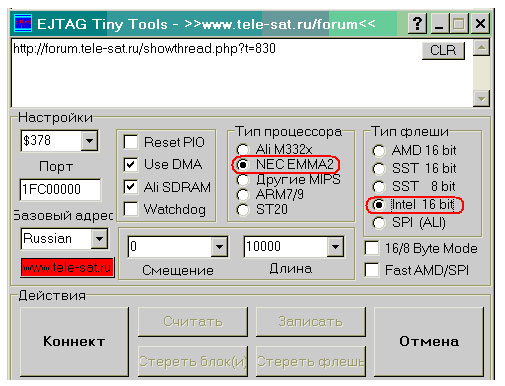This screenshot has height=386, width=505.
Task: Enable the 16/8 Byte Mode checkbox
Action: pos(372,248)
